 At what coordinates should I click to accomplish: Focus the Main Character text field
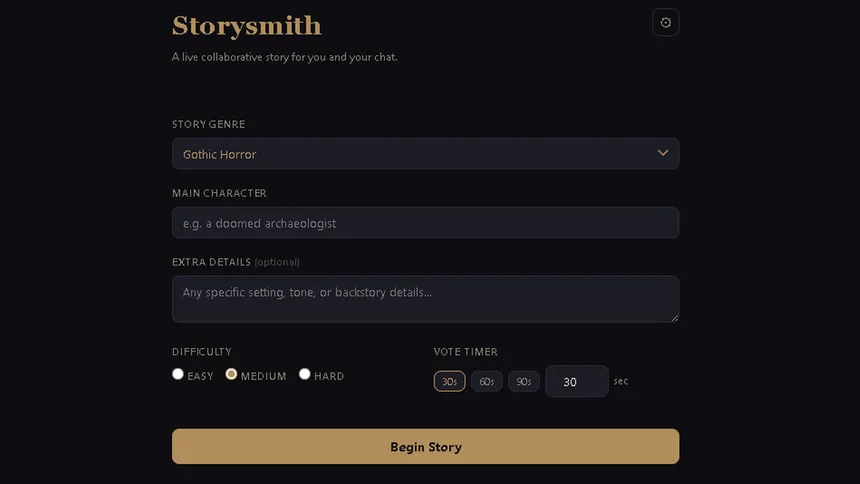(x=425, y=223)
